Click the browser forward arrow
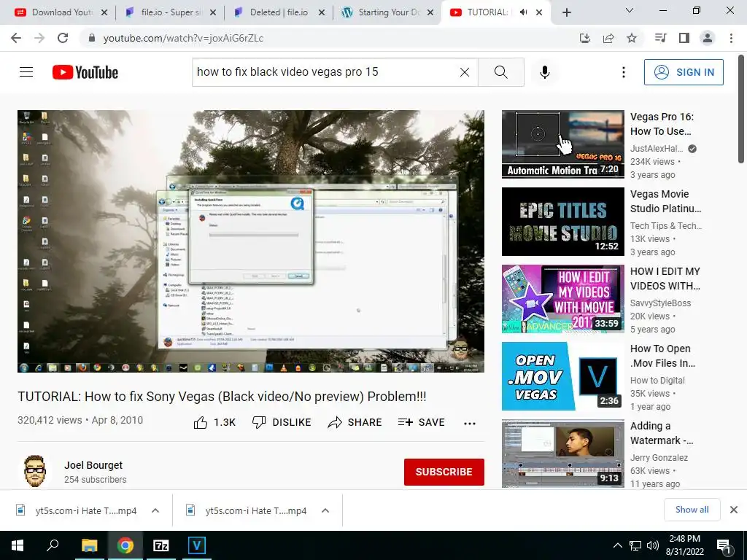This screenshot has height=560, width=747. click(39, 38)
